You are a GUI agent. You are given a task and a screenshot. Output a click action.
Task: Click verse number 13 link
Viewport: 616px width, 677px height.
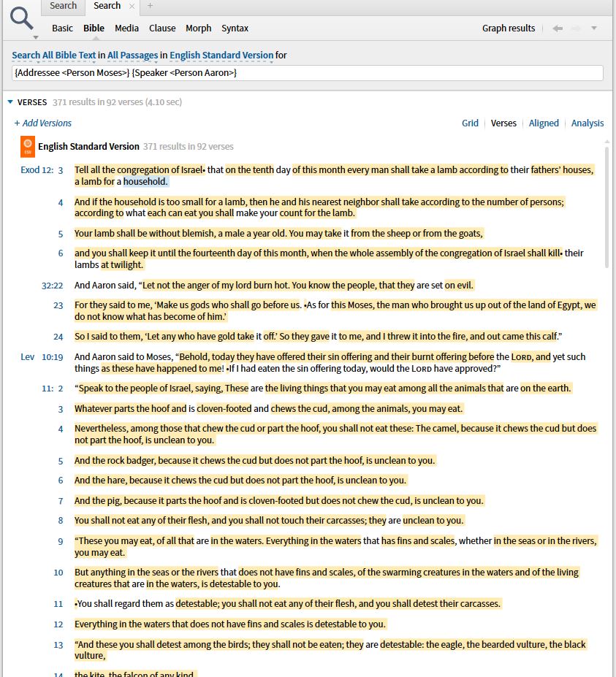coord(58,645)
